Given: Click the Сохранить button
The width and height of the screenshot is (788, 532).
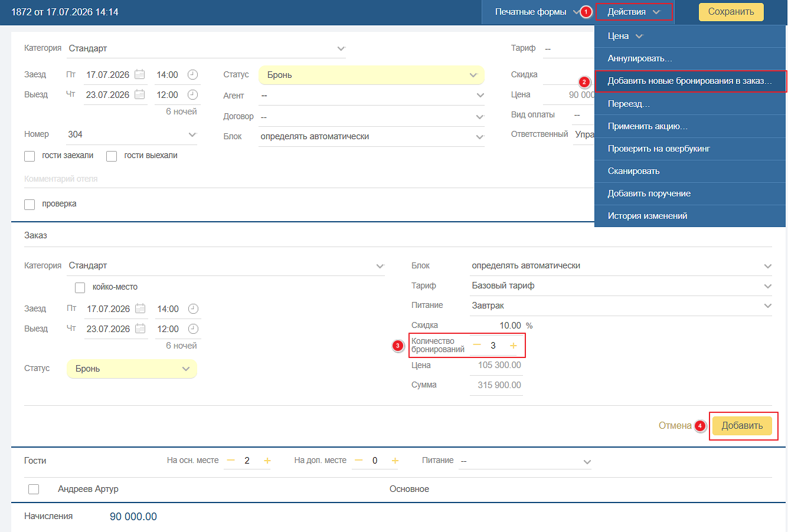Looking at the screenshot, I should 731,12.
